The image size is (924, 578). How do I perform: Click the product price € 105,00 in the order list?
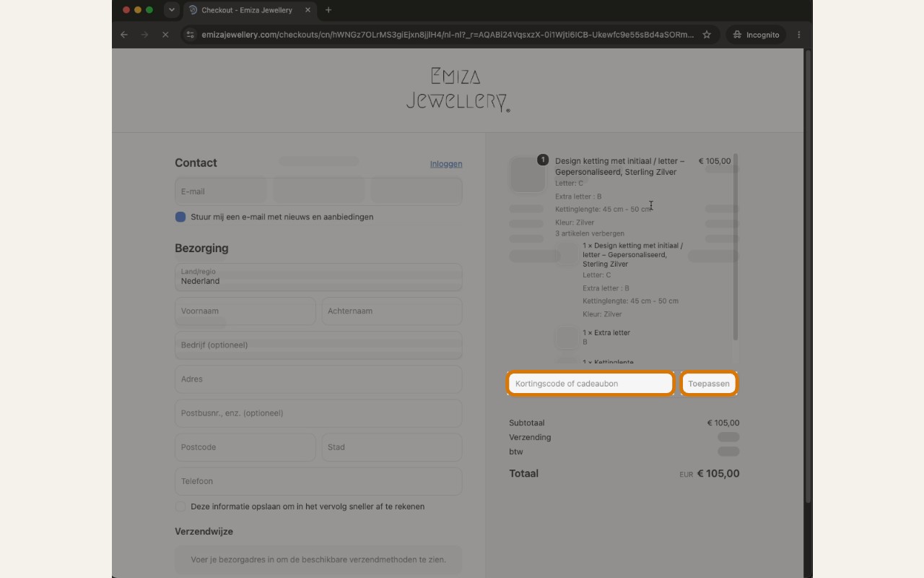715,161
